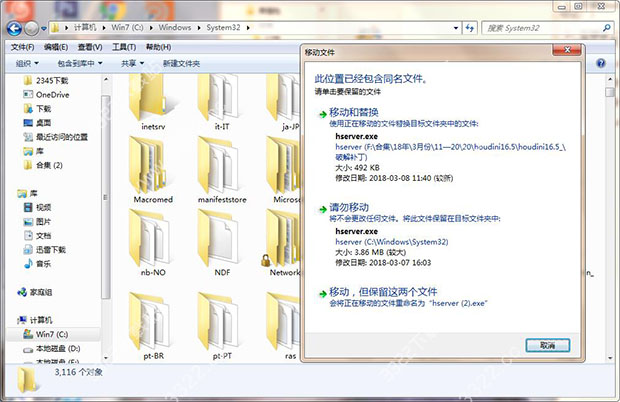Close the 移动文件 dialog
The width and height of the screenshot is (620, 402).
point(567,50)
